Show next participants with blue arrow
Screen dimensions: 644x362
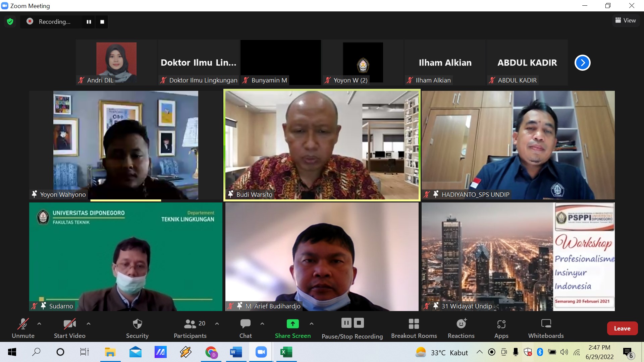tap(582, 63)
